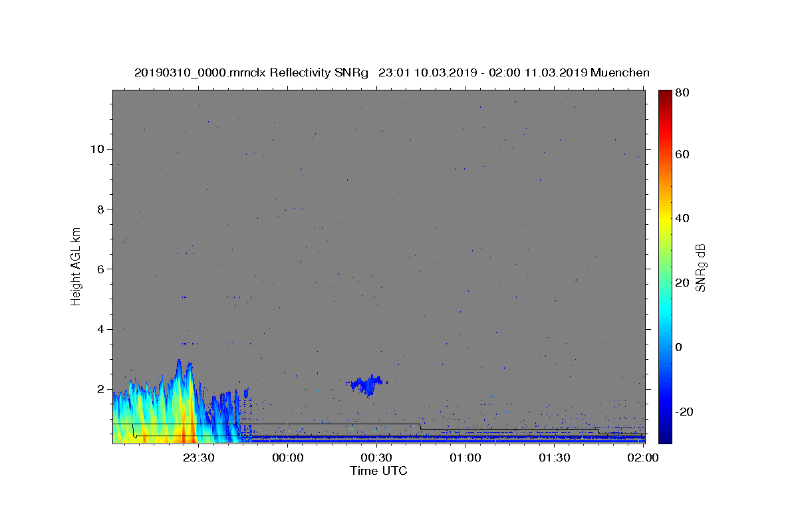Click the height tick label 10
The width and height of the screenshot is (798, 532).
[x=97, y=149]
